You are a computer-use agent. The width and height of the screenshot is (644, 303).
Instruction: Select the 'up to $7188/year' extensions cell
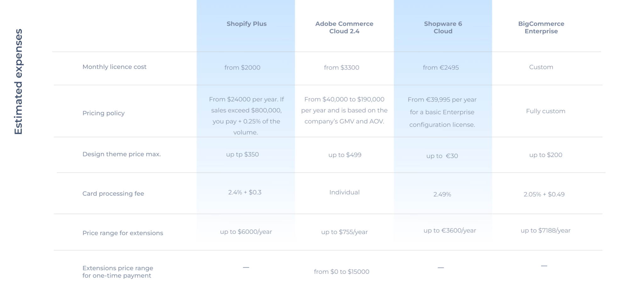click(545, 230)
